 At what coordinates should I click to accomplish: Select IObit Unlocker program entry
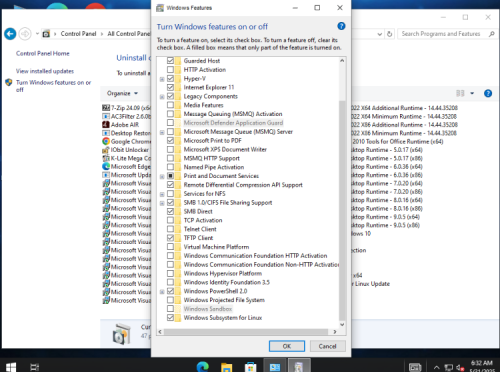click(x=127, y=150)
